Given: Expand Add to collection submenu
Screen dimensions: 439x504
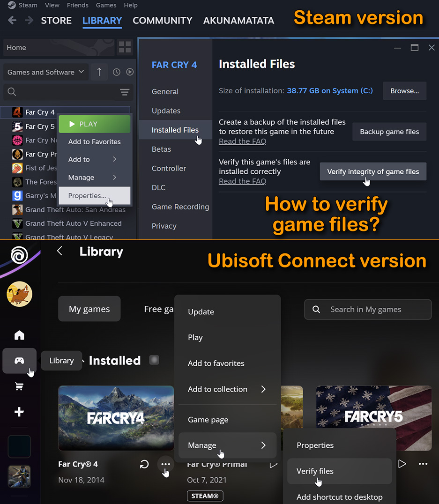Looking at the screenshot, I should [x=227, y=389].
